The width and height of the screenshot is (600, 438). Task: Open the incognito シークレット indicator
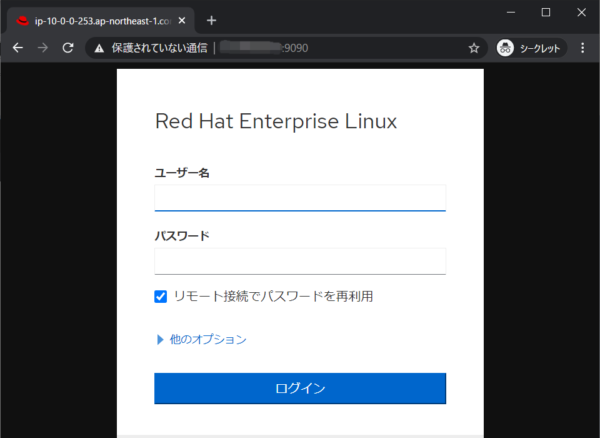coord(530,48)
